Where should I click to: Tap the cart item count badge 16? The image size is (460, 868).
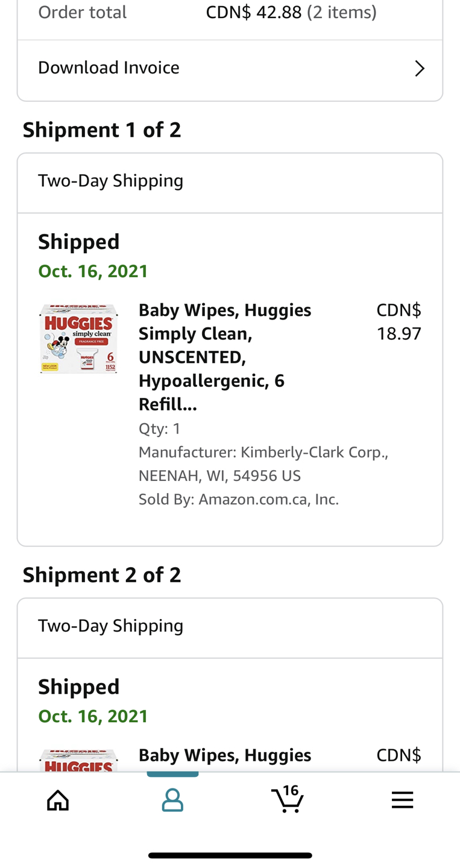pos(291,791)
